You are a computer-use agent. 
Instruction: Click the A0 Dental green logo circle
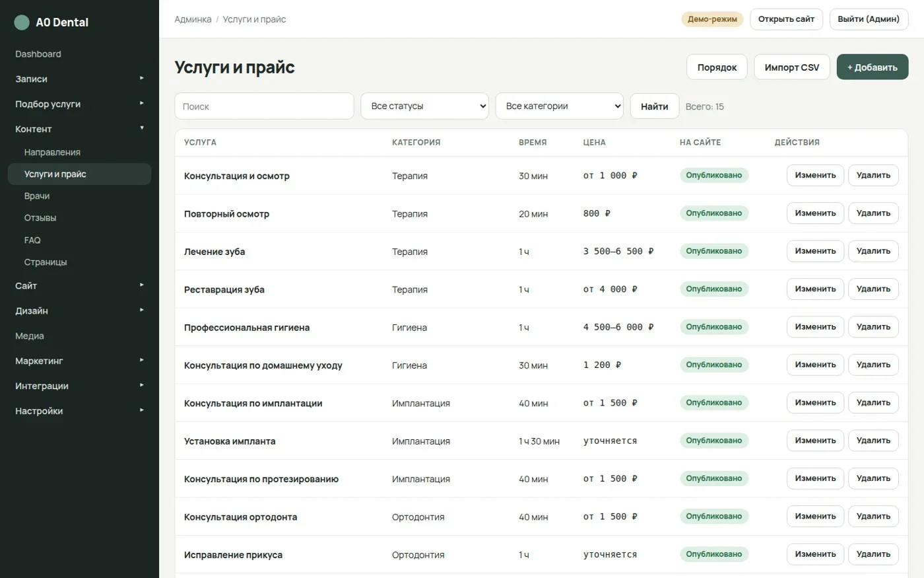(22, 22)
